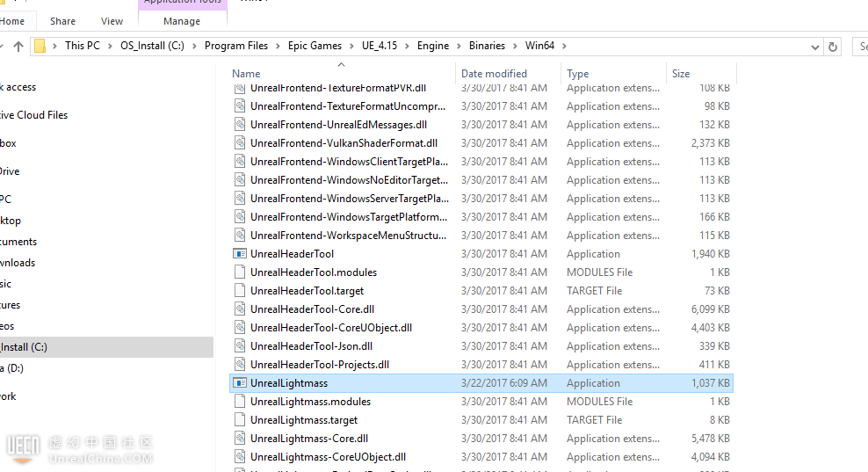This screenshot has width=868, height=472.
Task: Click the UnrealFrontend-WindowsNoEditorTarget... file icon
Action: [240, 180]
